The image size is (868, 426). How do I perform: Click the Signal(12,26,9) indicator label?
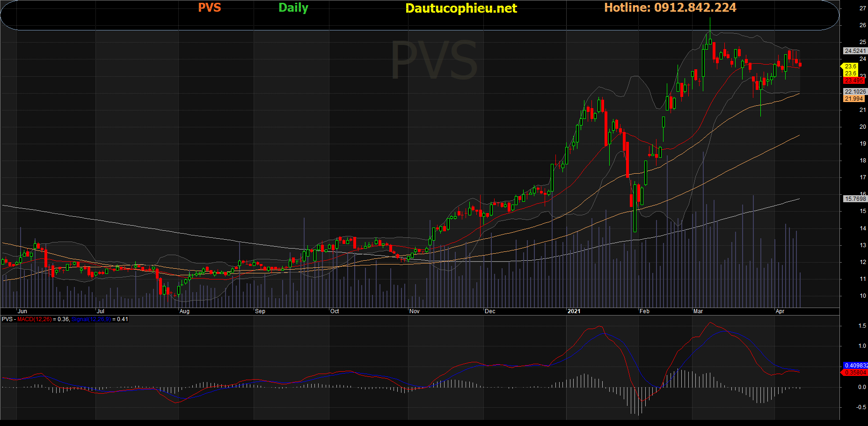(91, 319)
